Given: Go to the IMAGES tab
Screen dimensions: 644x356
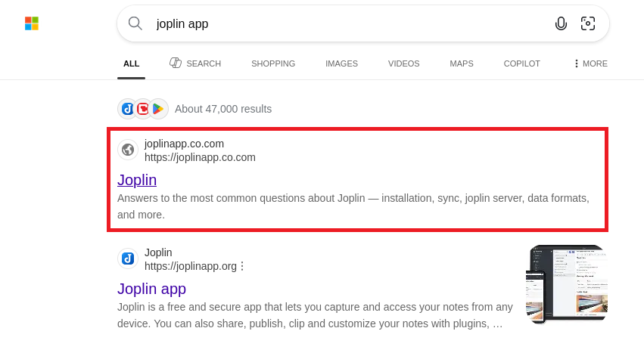Looking at the screenshot, I should [341, 63].
